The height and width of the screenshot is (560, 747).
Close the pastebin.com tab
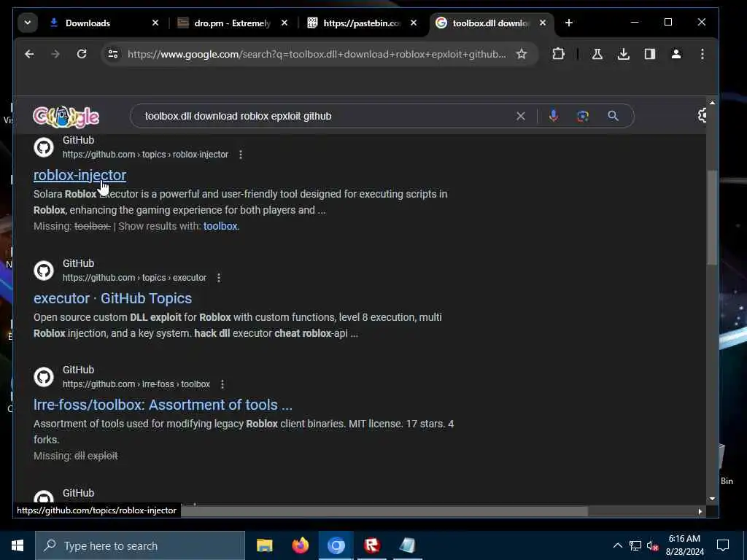pyautogui.click(x=414, y=23)
